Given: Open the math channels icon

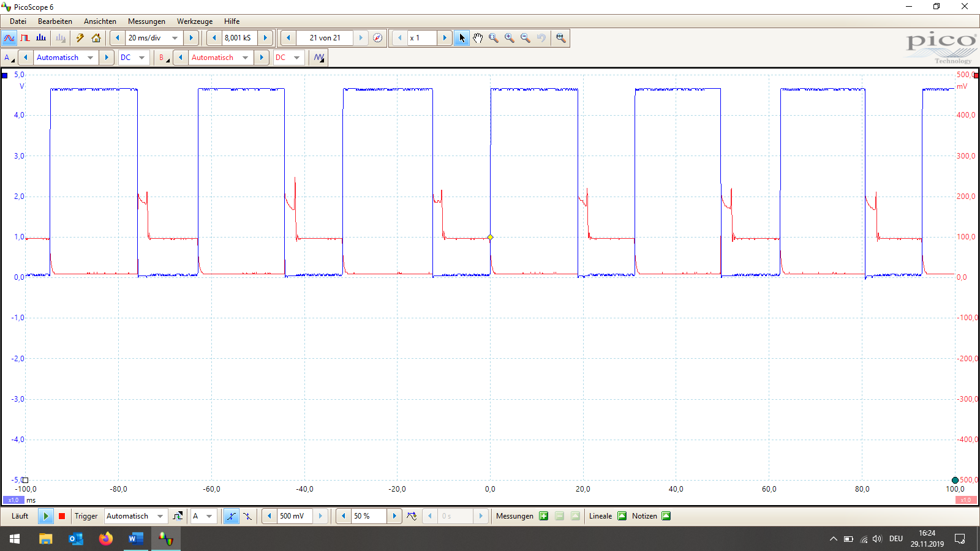Looking at the screenshot, I should (x=319, y=58).
